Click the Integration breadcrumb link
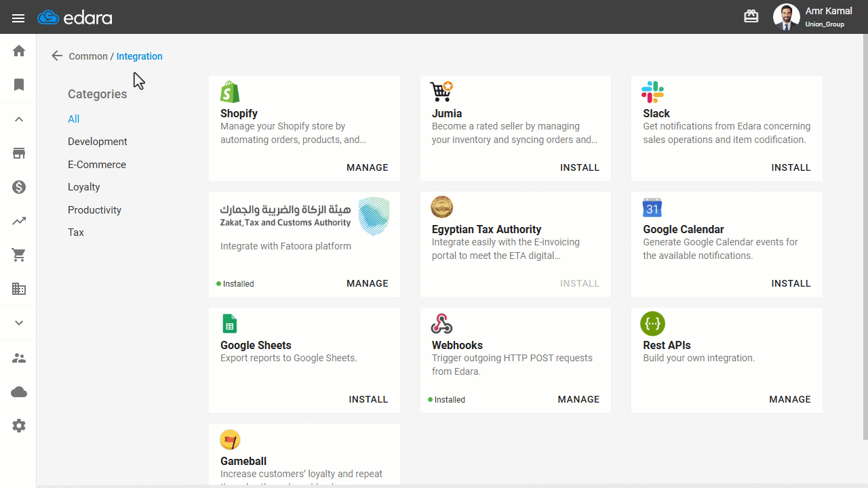The image size is (868, 488). pyautogui.click(x=140, y=56)
